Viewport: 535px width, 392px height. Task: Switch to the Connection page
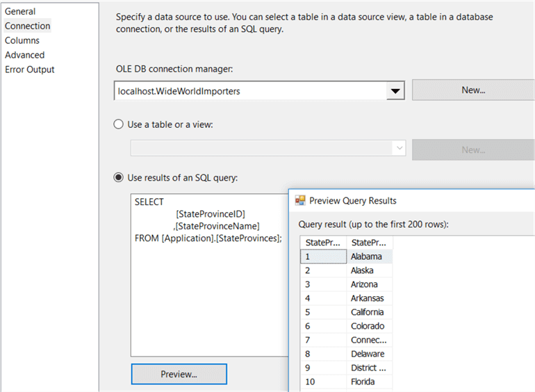(x=28, y=26)
